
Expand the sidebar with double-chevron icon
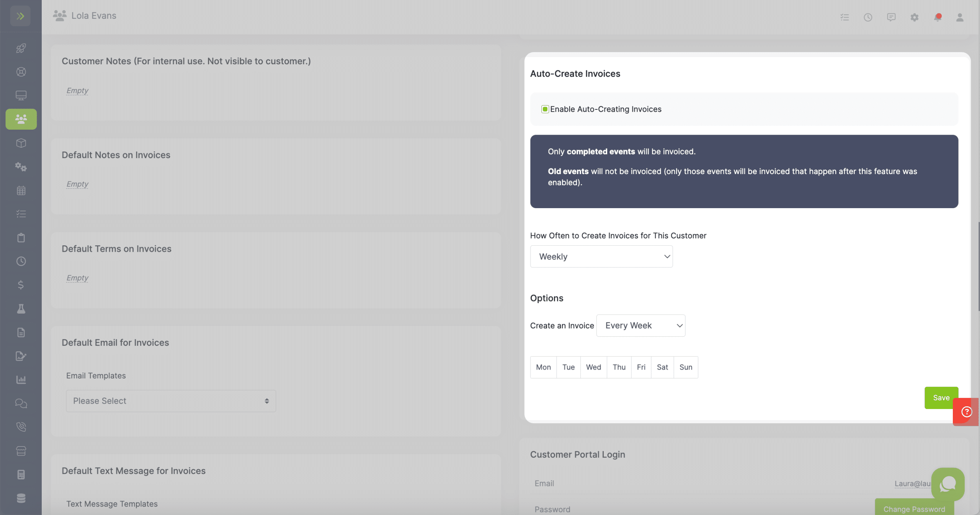point(20,16)
